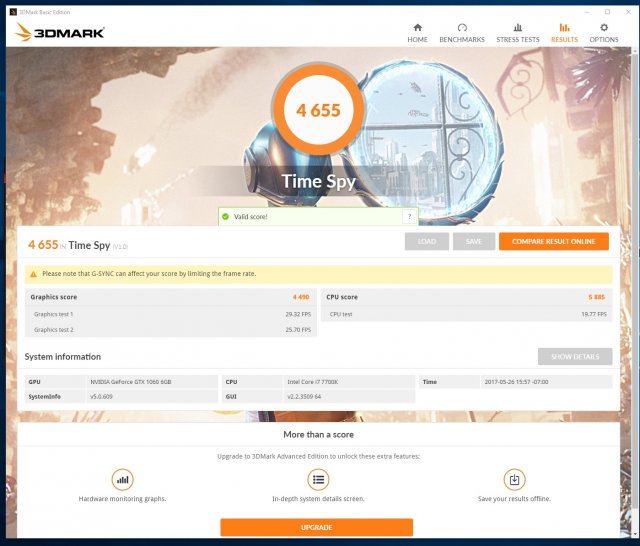
Task: Click the 4 655 score circle
Action: coord(318,110)
